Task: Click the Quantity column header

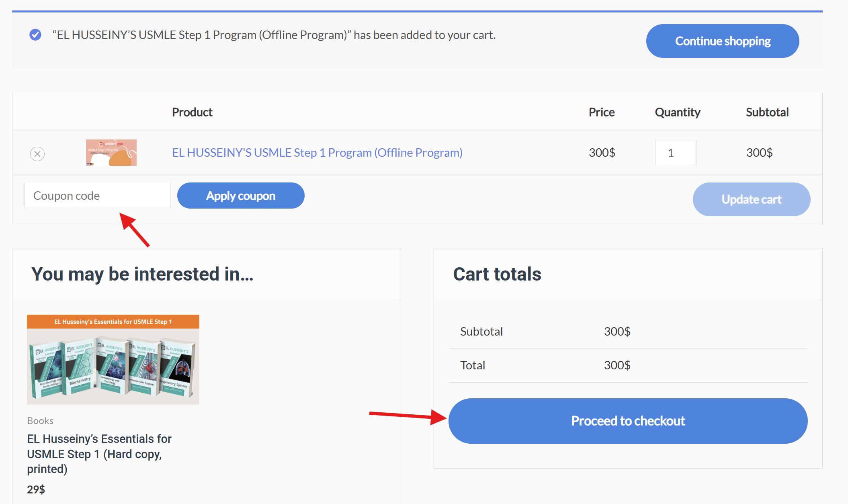Action: tap(678, 112)
